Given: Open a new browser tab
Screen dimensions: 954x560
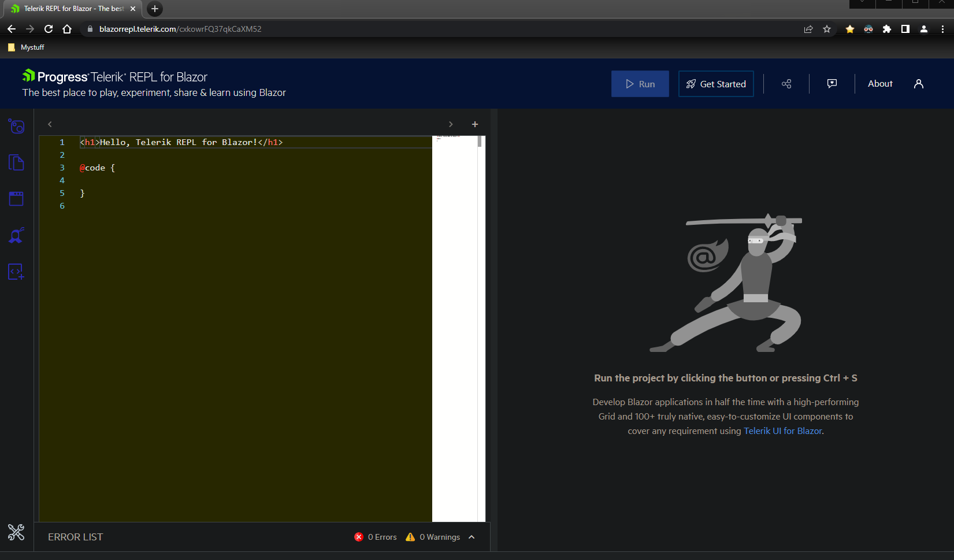Looking at the screenshot, I should 155,9.
